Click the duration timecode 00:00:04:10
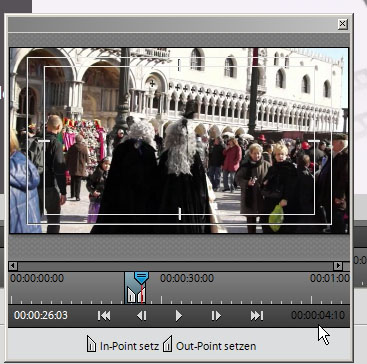Viewport: 367px width, 364px height. click(x=318, y=315)
